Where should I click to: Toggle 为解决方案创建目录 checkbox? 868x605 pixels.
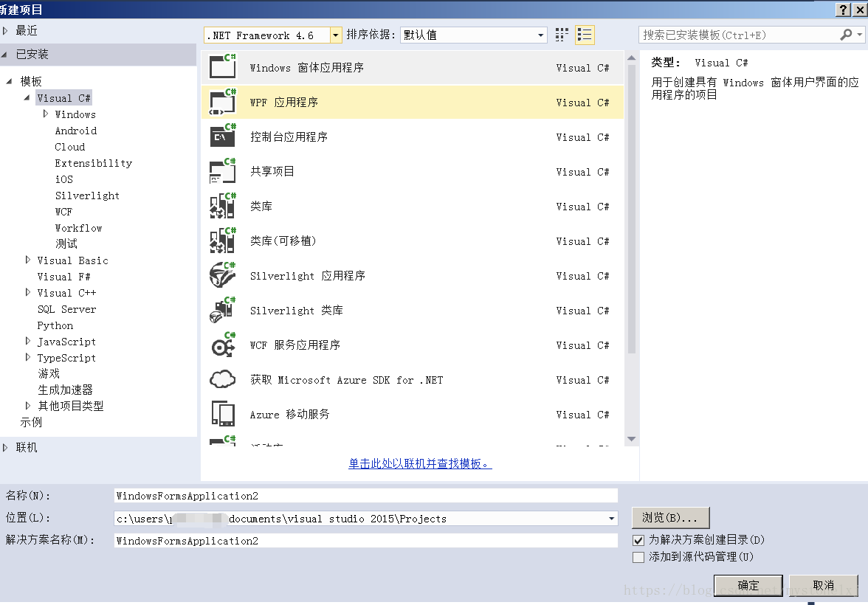point(638,540)
